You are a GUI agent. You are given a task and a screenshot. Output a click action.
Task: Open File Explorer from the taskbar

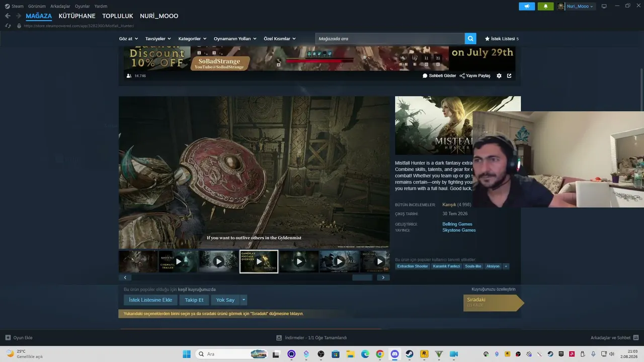[350, 354]
